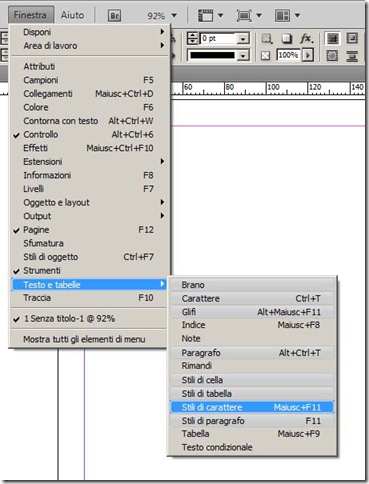This screenshot has height=484, width=369.
Task: Toggle the Strumenti panel item
Action: coord(89,270)
